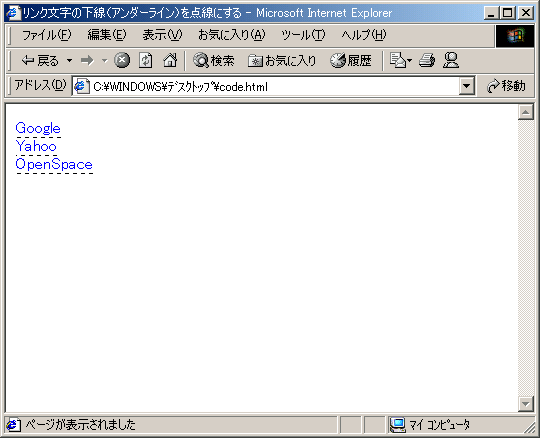The width and height of the screenshot is (540, 438).
Task: Open the ツール(T) menu
Action: click(303, 35)
